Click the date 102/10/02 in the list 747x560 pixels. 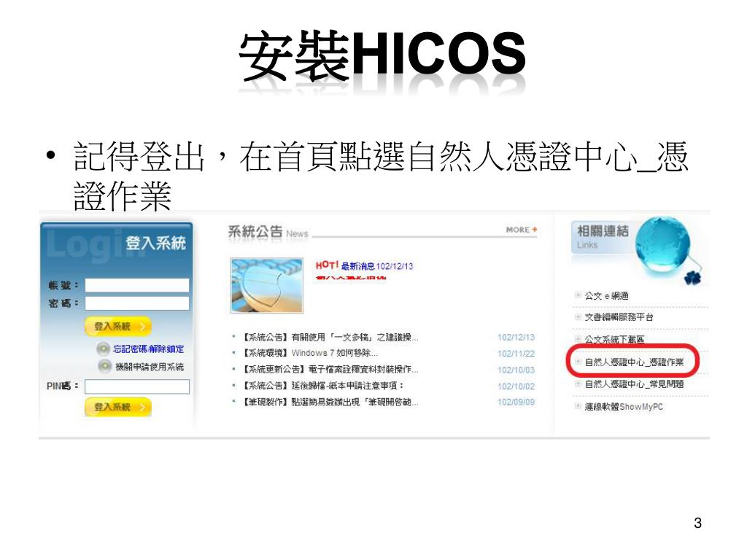(x=516, y=386)
